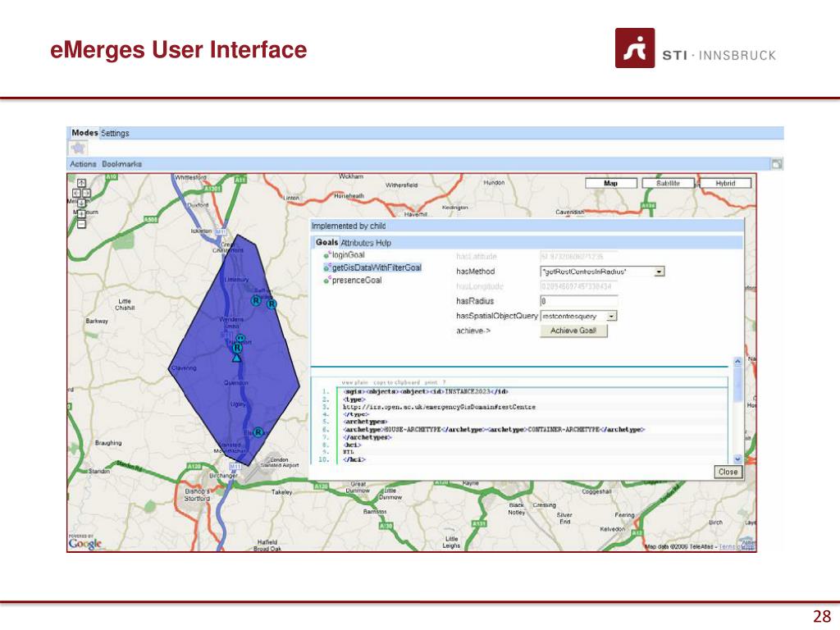
Task: Zoom in with the plus map control
Action: [x=81, y=214]
